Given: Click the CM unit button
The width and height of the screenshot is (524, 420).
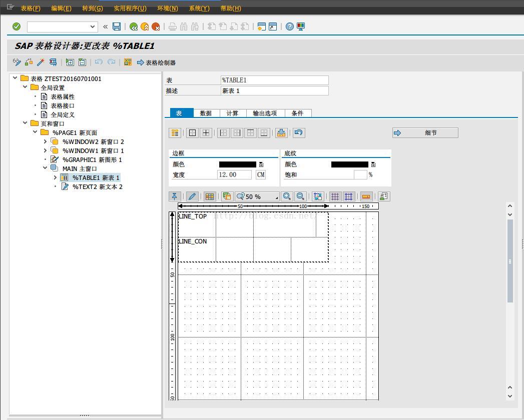Looking at the screenshot, I should (261, 174).
